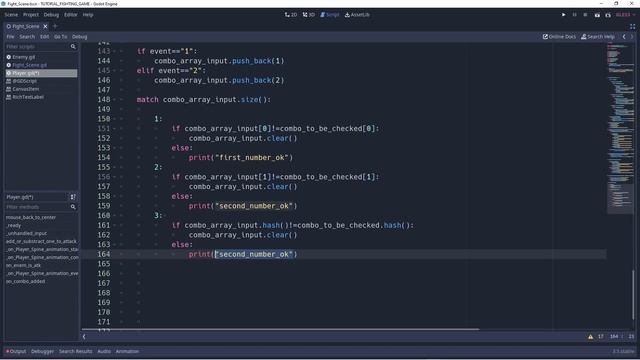Open the Output bottom panel
640x360 pixels.
coord(16,351)
